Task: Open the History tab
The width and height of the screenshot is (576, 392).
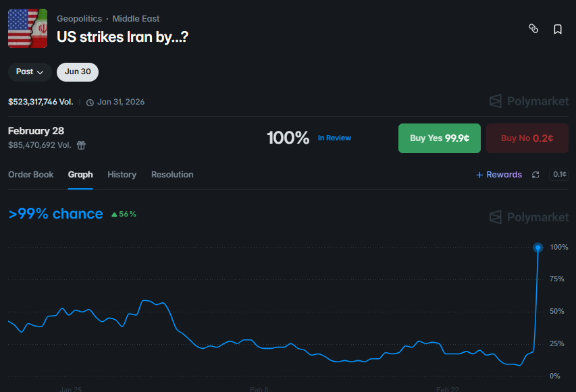Action: [x=122, y=174]
